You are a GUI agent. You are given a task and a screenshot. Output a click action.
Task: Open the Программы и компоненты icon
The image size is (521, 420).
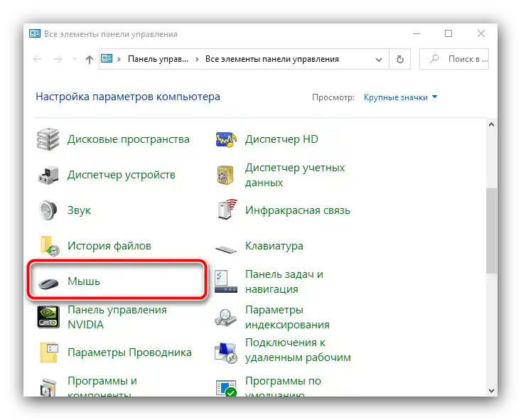[48, 387]
